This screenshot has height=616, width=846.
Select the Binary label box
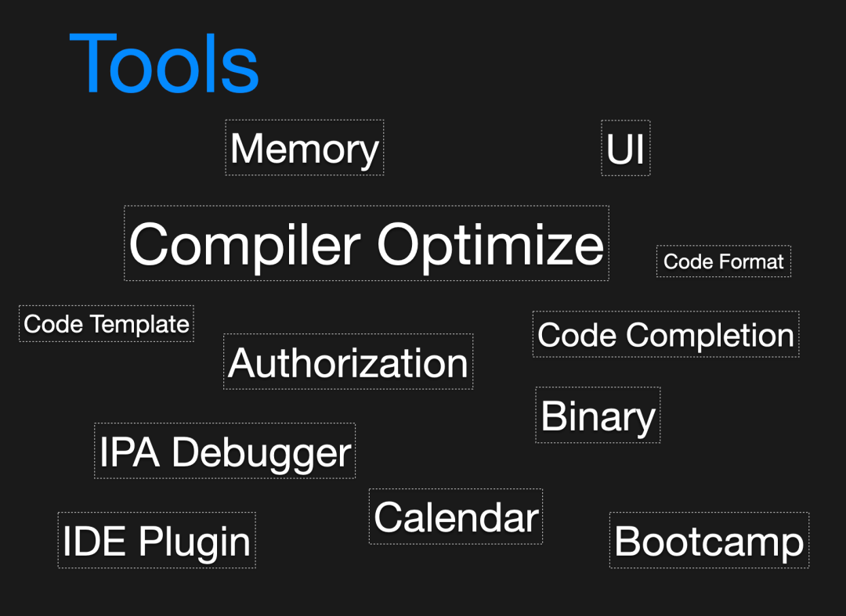click(598, 416)
